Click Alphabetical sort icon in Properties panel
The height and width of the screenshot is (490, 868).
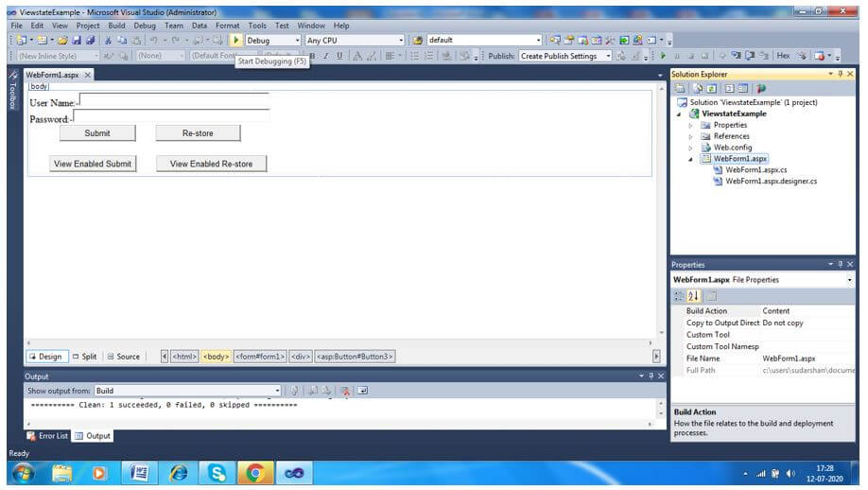click(694, 296)
